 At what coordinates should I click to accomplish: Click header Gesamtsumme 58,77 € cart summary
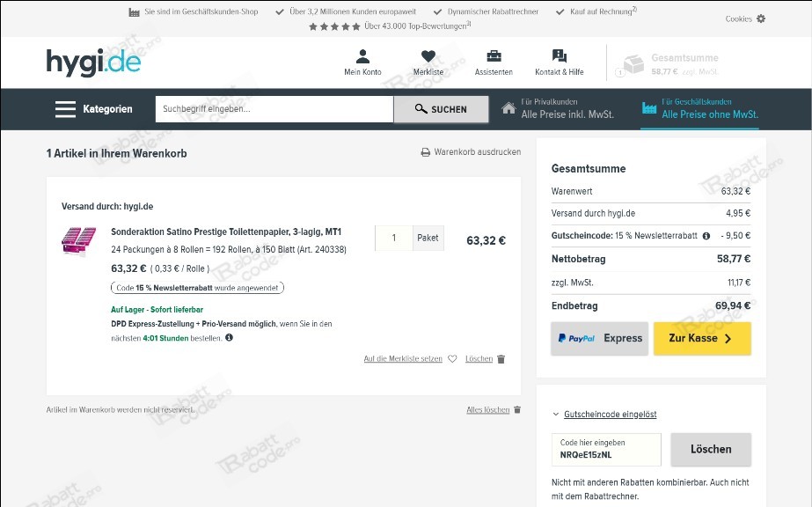(684, 64)
